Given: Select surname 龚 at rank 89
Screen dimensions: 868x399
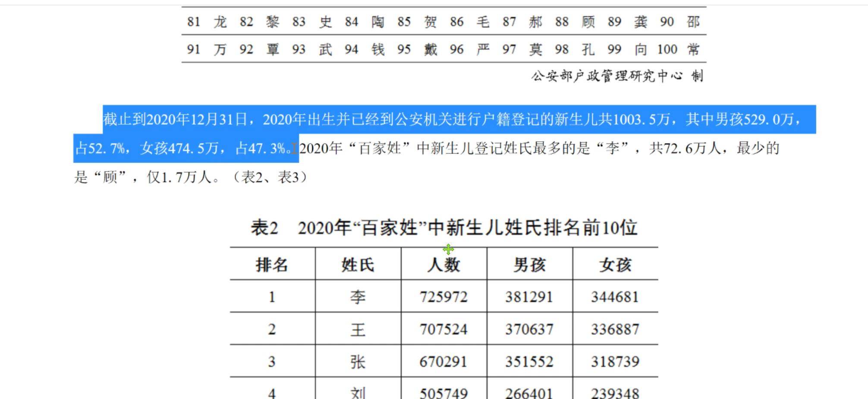Looking at the screenshot, I should (x=641, y=22).
